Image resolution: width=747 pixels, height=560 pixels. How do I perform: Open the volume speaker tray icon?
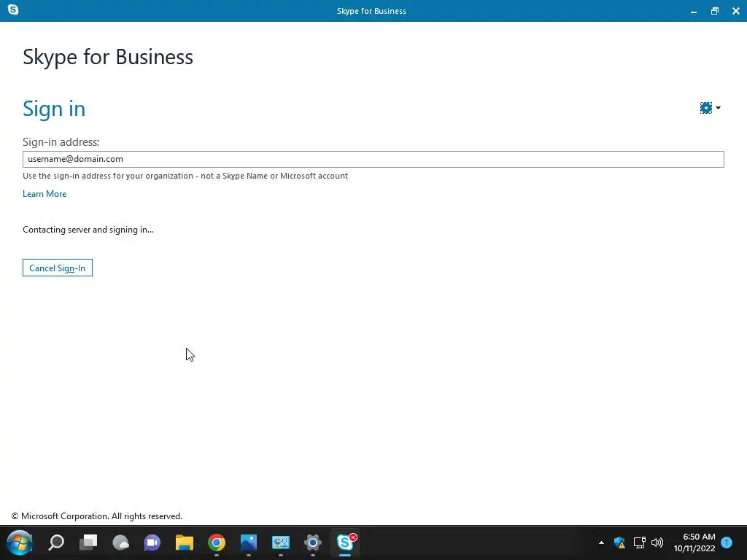[x=657, y=542]
